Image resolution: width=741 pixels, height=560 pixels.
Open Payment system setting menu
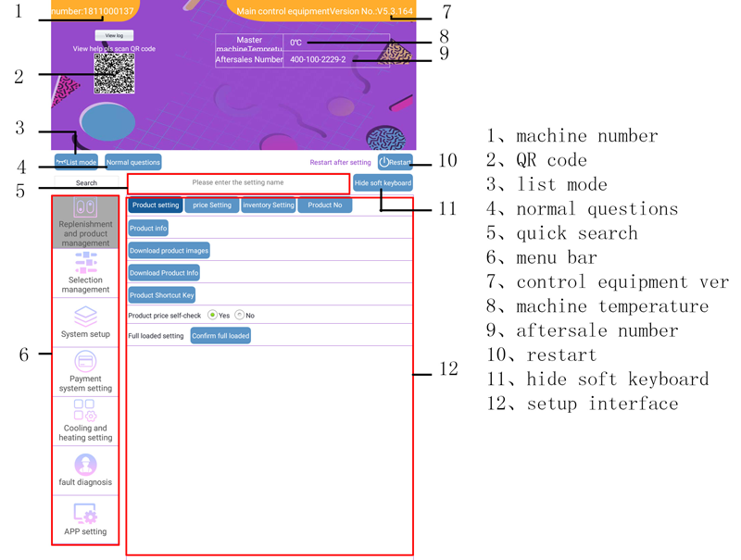(x=85, y=372)
